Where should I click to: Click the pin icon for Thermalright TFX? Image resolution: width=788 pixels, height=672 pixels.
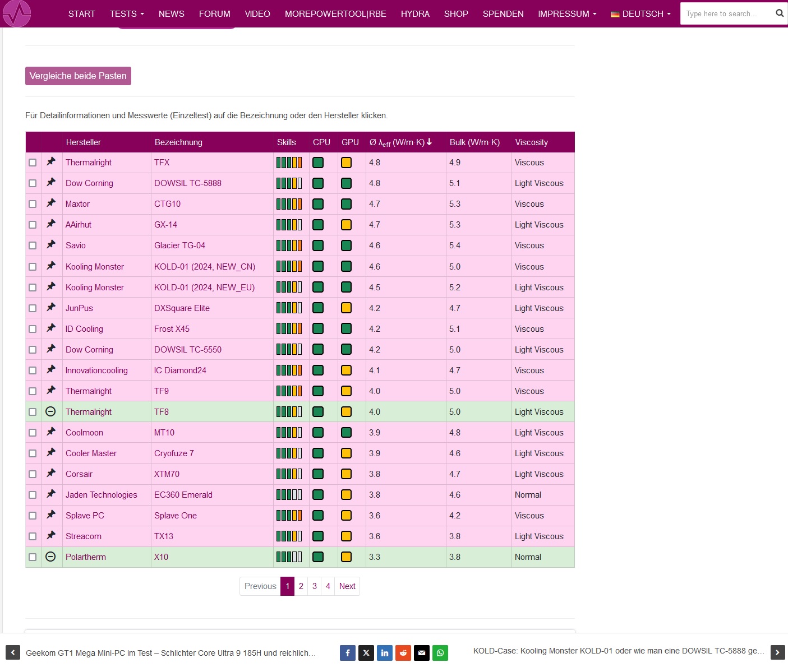(51, 161)
